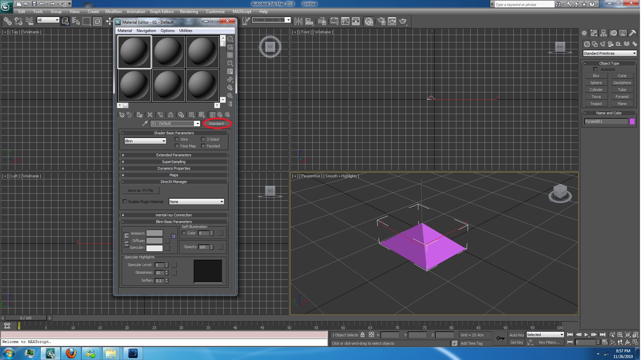Open Material Editor Navigation menu

click(x=146, y=31)
